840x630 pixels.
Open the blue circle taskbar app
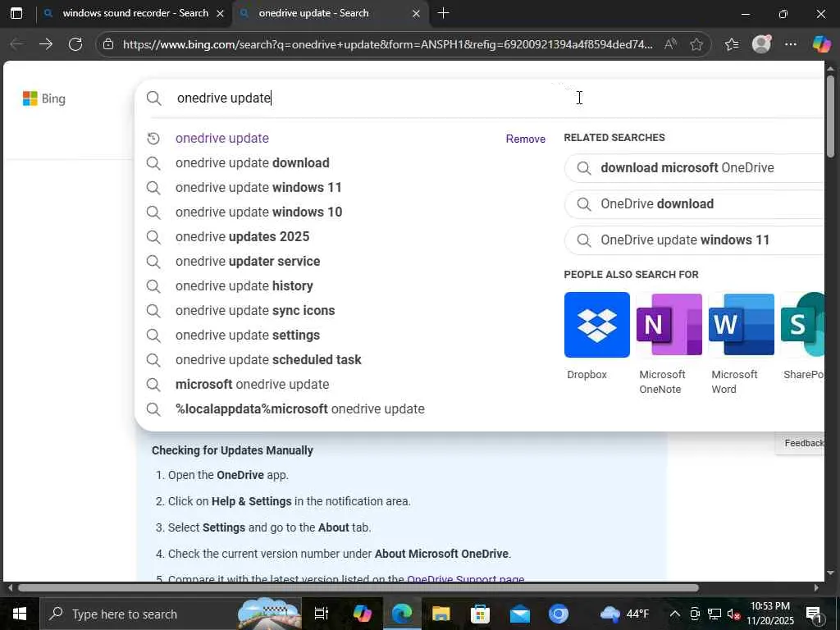[558, 614]
